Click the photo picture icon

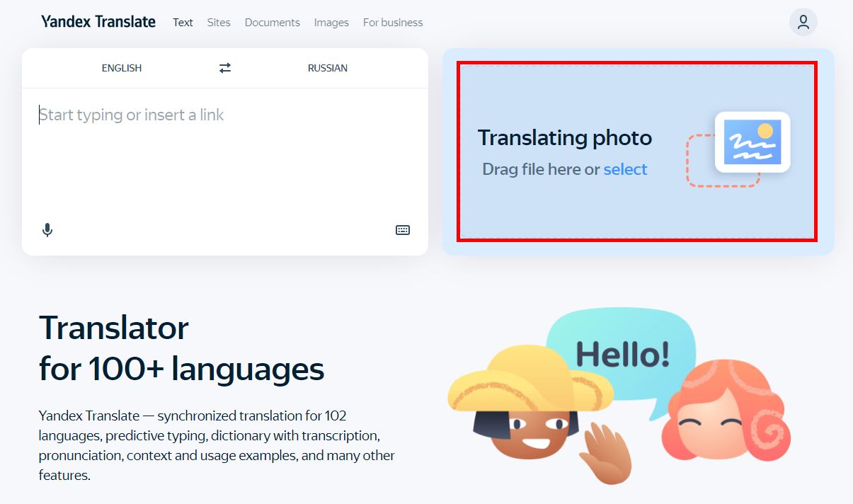coord(752,142)
